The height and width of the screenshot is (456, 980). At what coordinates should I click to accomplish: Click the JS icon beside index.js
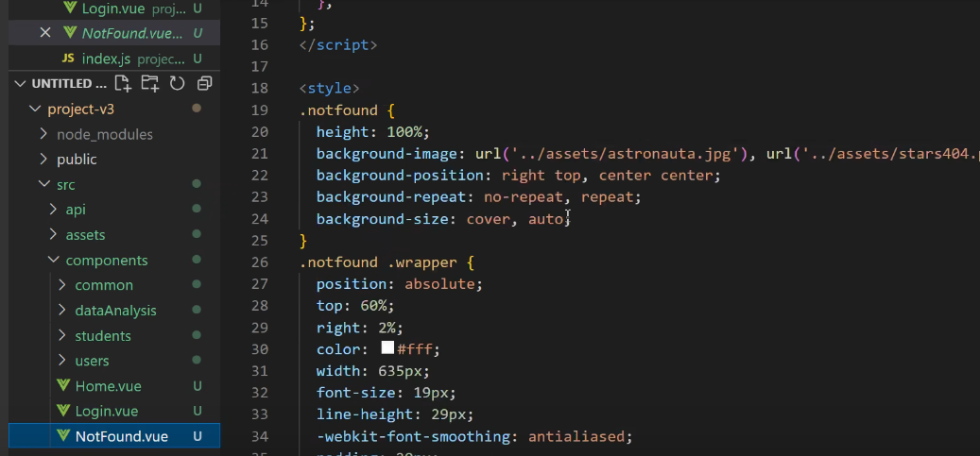[68, 59]
